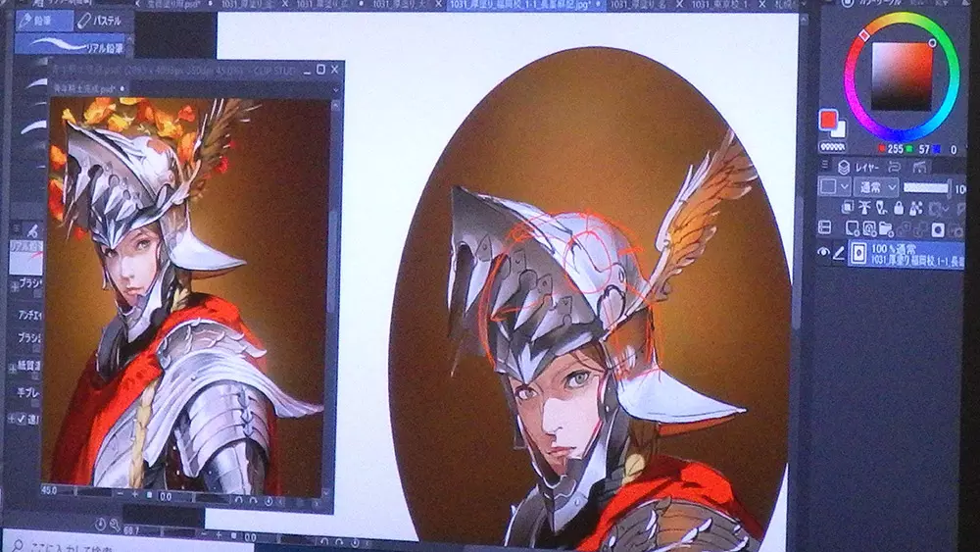The width and height of the screenshot is (980, 552).
Task: Select the white sub color swatch
Action: (x=840, y=128)
